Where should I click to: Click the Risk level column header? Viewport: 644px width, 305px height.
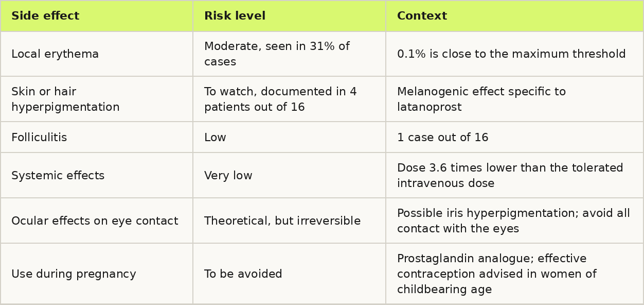(289, 16)
